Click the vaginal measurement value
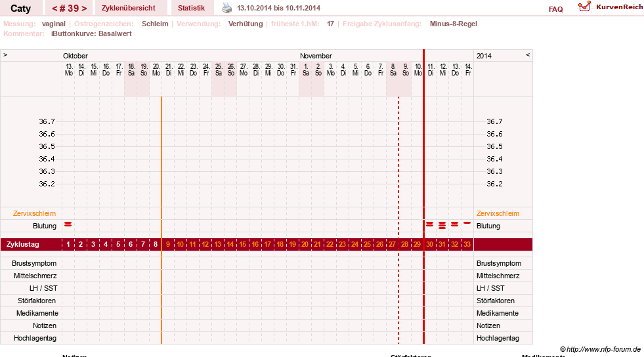The image size is (644, 357). pos(53,24)
